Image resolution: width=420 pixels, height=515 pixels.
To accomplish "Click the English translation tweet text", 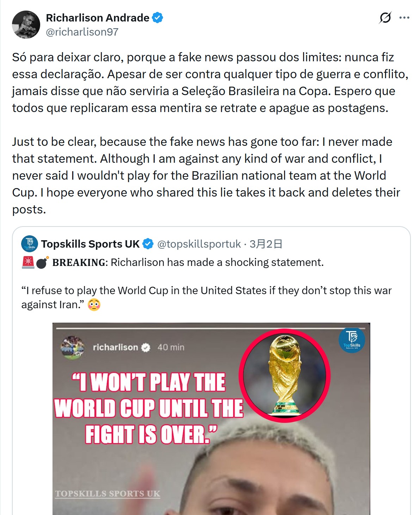I will [206, 175].
